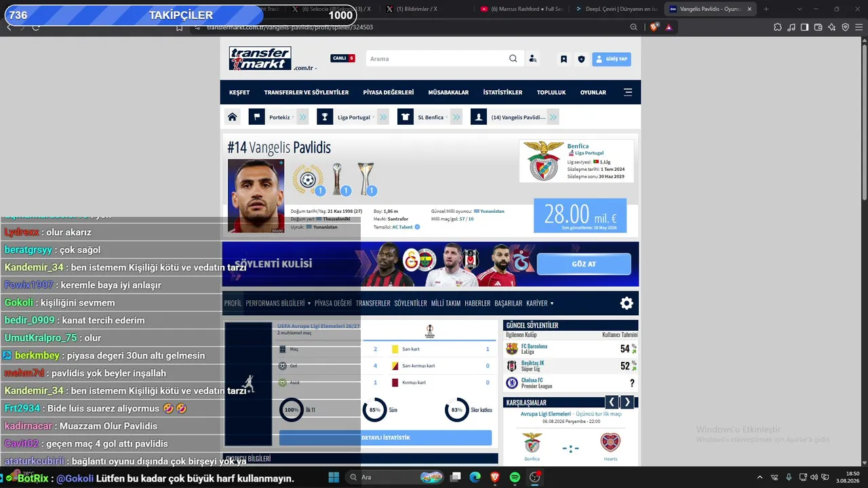Open the hamburger menu in navigation bar
868x488 pixels.
(x=628, y=92)
